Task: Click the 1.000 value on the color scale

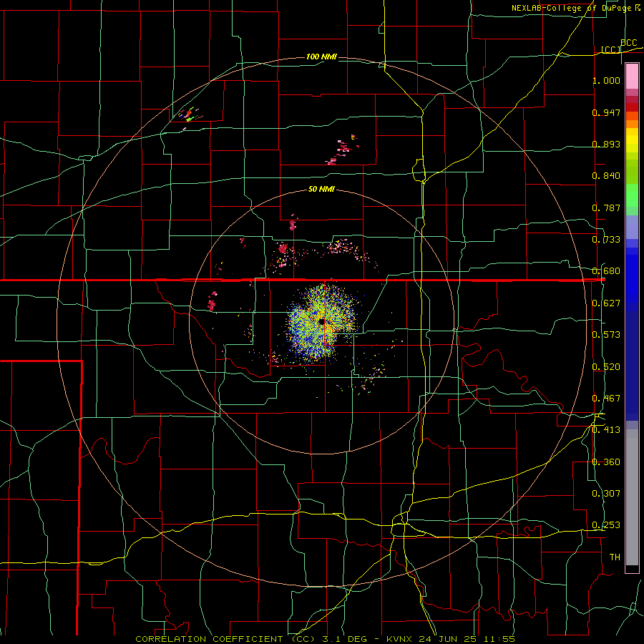Action: (606, 80)
